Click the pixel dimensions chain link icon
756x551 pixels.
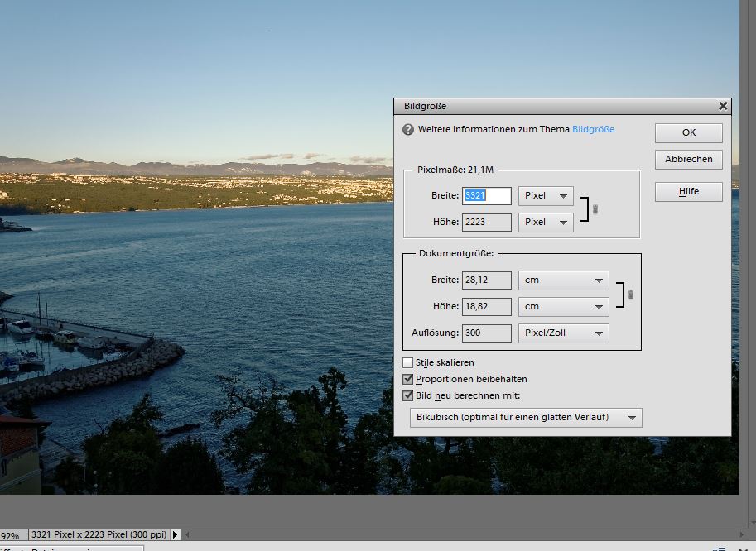[x=595, y=209]
